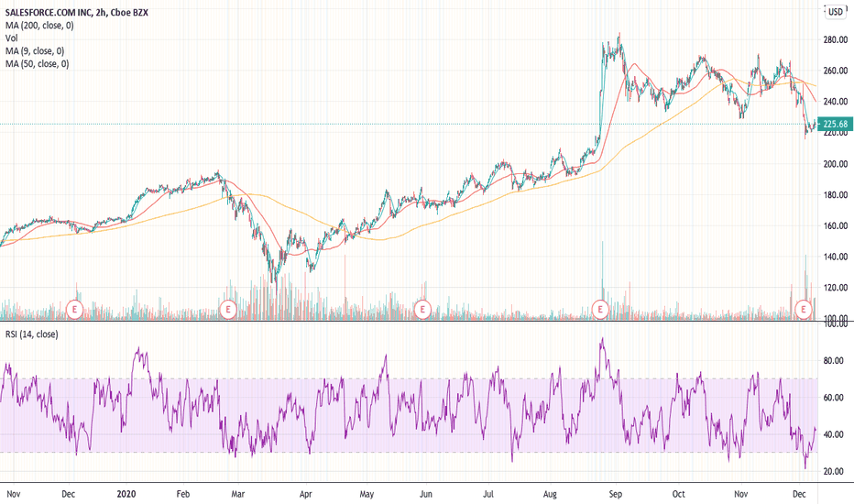The width and height of the screenshot is (854, 504).
Task: Click the 120.00 price axis label
Action: 836,288
